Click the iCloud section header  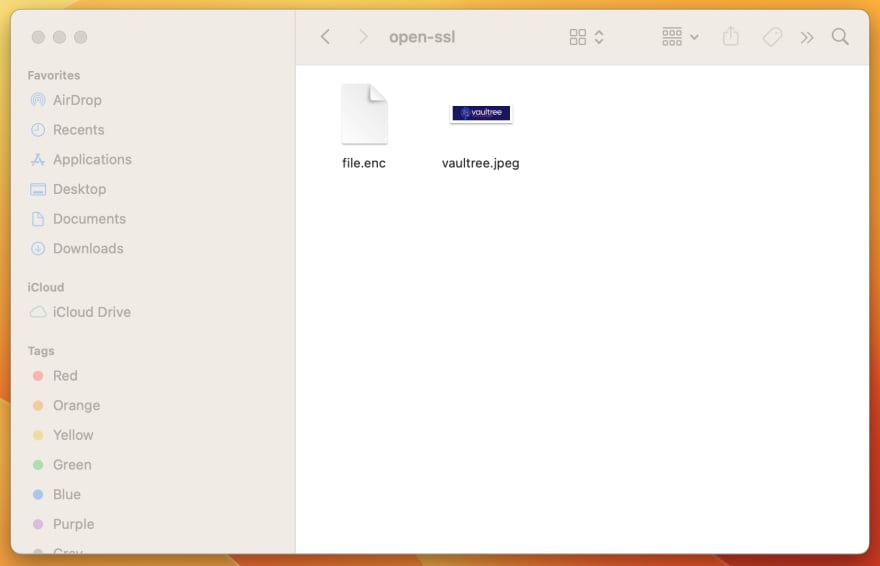[46, 287]
